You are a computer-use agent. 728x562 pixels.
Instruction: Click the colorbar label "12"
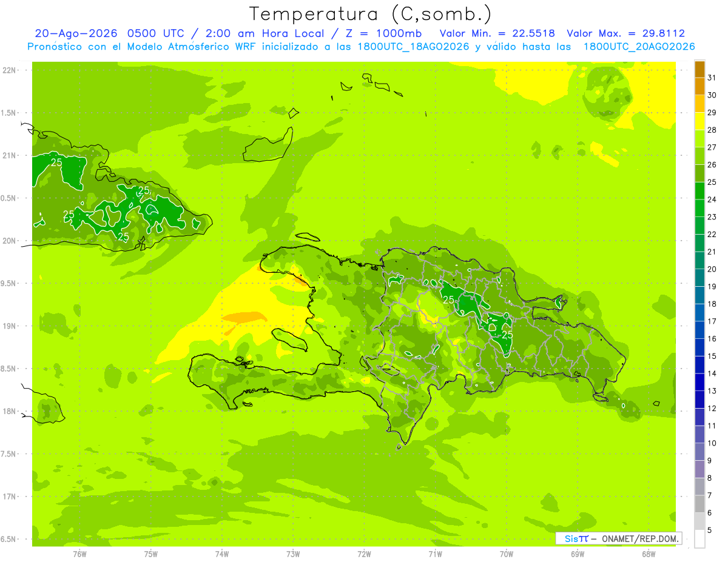point(712,408)
